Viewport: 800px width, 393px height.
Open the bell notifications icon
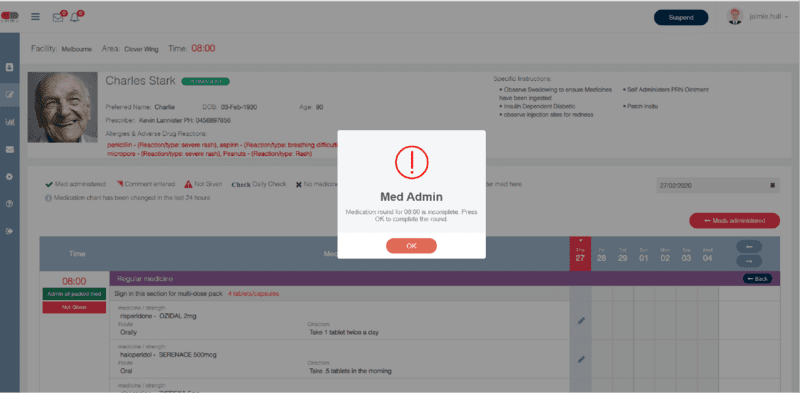(x=74, y=17)
